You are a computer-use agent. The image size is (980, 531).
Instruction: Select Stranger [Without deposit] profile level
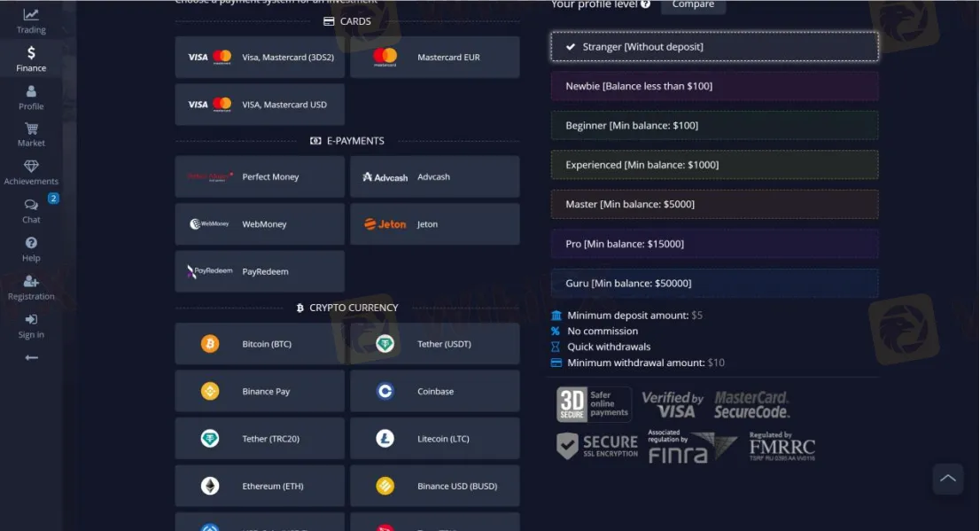[x=714, y=46]
